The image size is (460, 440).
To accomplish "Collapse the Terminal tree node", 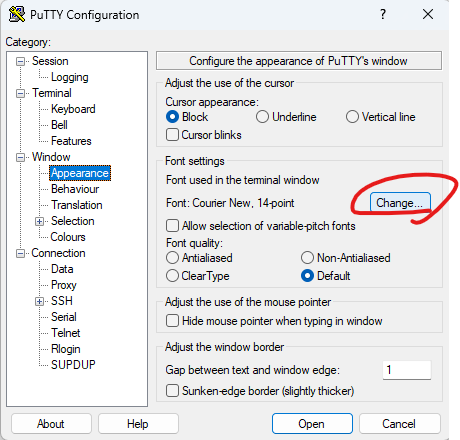I will 21,93.
